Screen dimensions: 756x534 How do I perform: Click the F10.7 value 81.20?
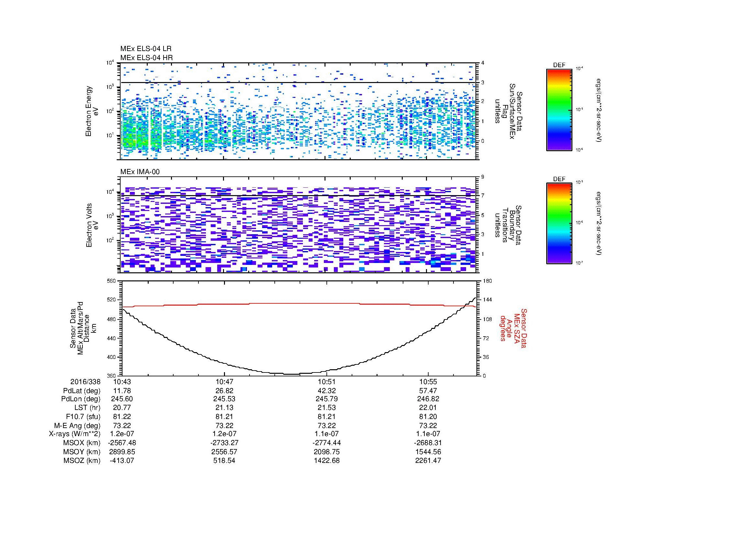pyautogui.click(x=428, y=417)
